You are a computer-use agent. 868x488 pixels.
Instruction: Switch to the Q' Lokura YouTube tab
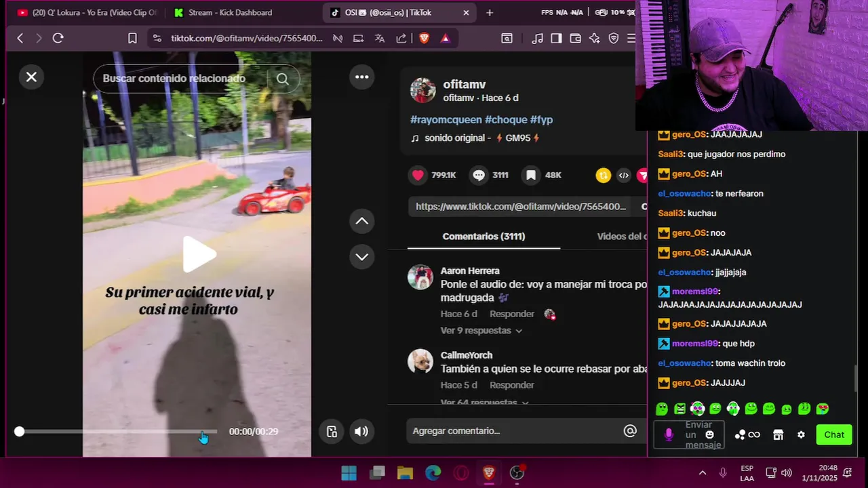[87, 12]
